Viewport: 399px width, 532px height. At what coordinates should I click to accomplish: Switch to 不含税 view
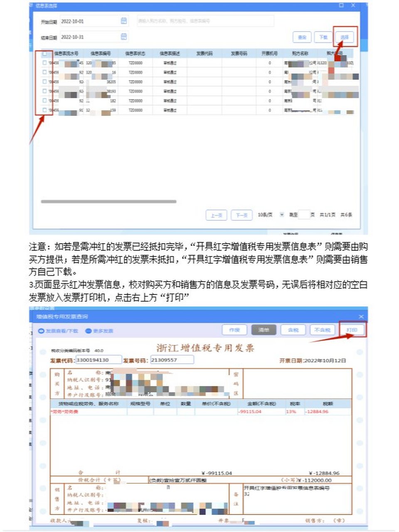[x=323, y=330]
